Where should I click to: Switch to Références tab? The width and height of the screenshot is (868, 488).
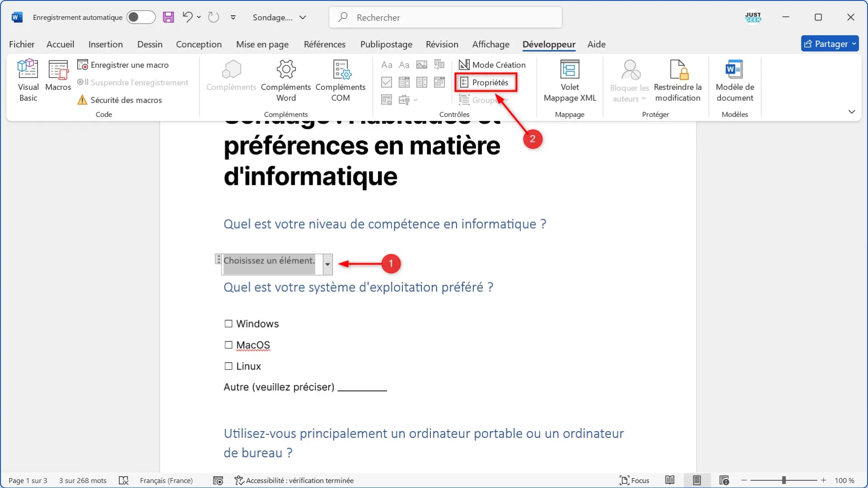coord(325,44)
